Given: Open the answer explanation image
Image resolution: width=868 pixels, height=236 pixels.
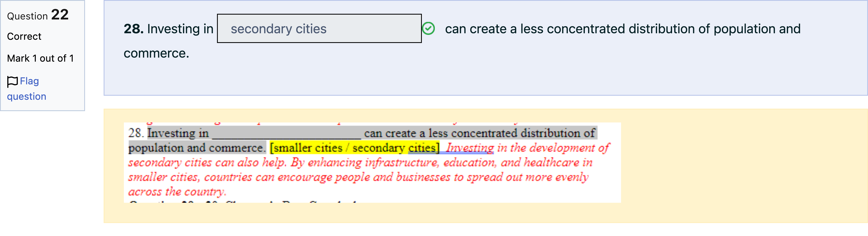Looking at the screenshot, I should [372, 162].
